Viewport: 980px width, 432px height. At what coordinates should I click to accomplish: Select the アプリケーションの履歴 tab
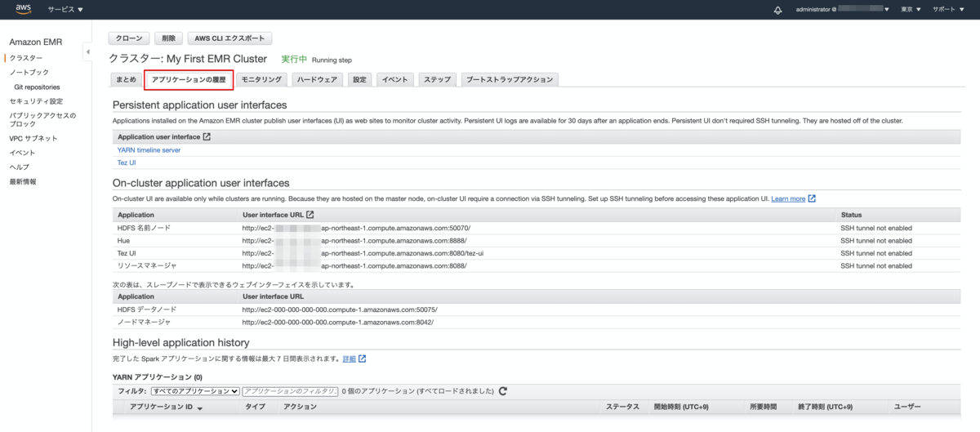[x=189, y=79]
